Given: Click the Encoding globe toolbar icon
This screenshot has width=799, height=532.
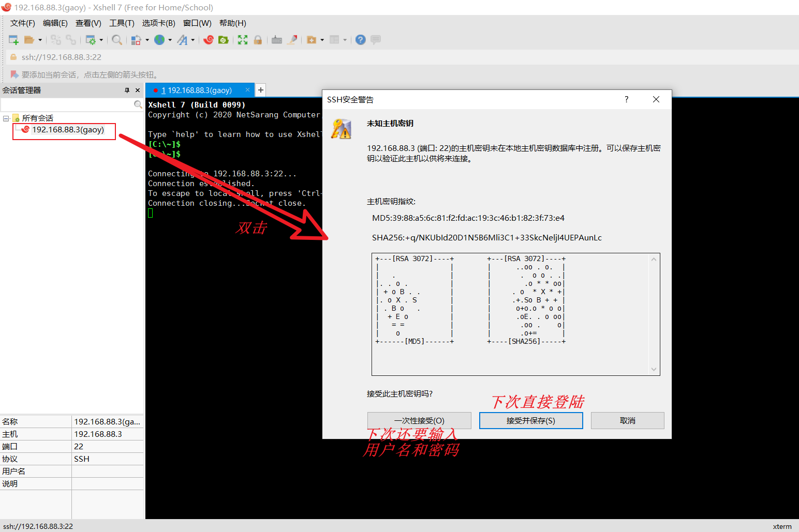Looking at the screenshot, I should [x=159, y=40].
